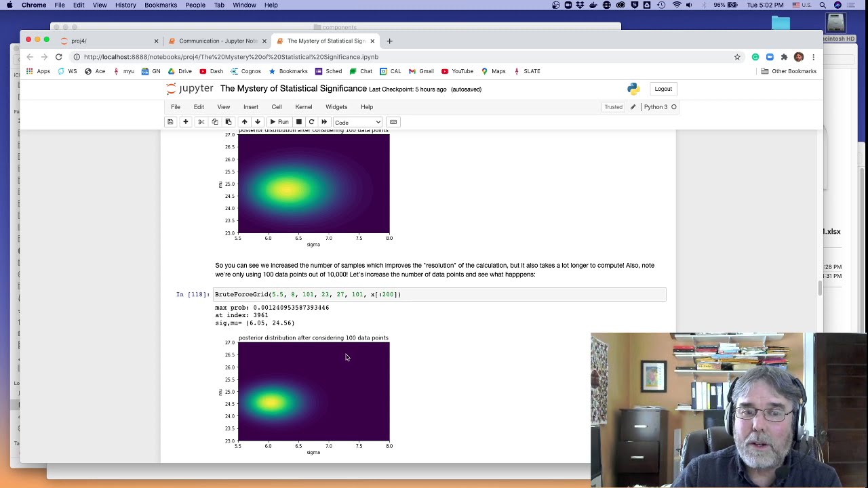Screen dimensions: 868x488
Task: Click the In [118] cell prompt
Action: click(193, 294)
